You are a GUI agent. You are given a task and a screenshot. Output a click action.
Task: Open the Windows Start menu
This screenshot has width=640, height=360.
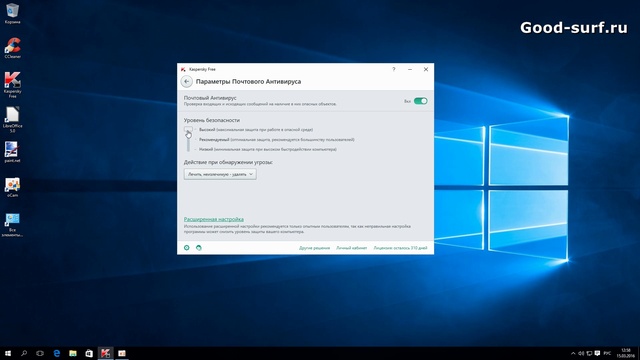8,353
